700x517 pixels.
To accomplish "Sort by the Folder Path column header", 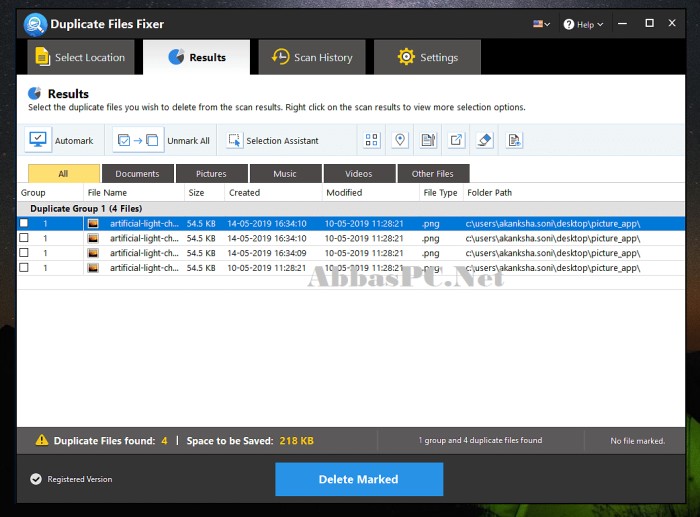I will [574, 192].
